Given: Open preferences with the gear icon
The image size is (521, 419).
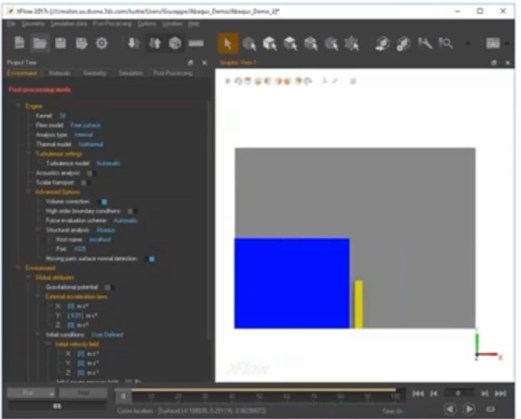Looking at the screenshot, I should [102, 43].
